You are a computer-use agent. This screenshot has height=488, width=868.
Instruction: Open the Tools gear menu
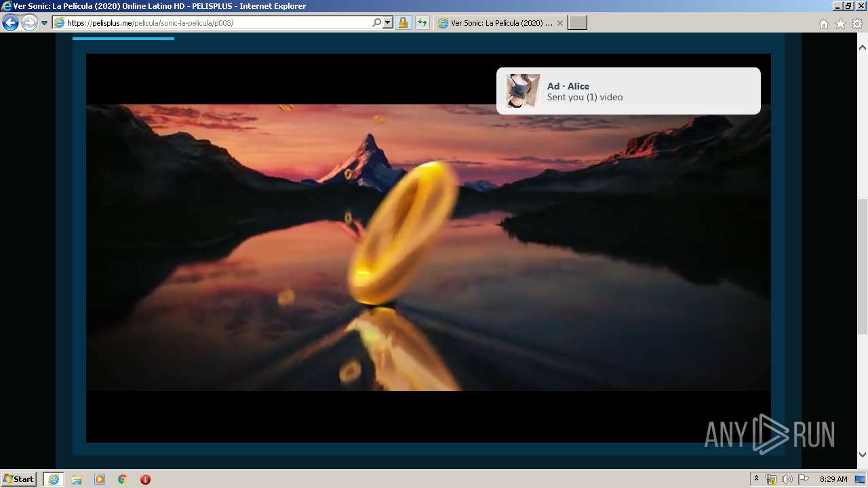(x=857, y=24)
